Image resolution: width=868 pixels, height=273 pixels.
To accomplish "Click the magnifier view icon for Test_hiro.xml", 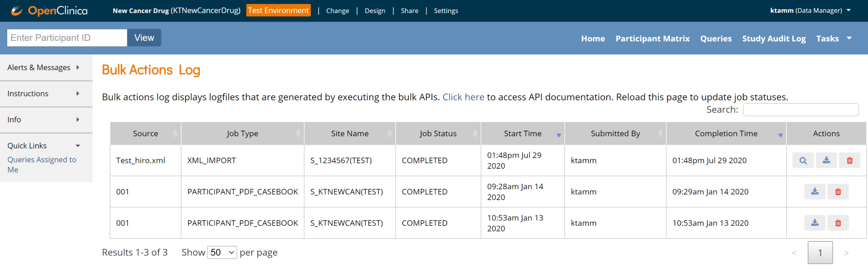I will (803, 160).
